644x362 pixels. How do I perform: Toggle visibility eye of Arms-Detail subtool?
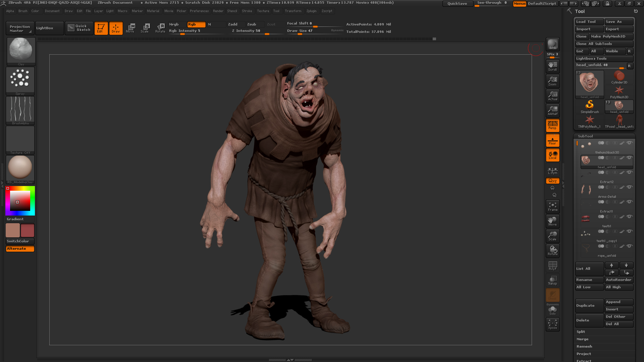(x=630, y=187)
